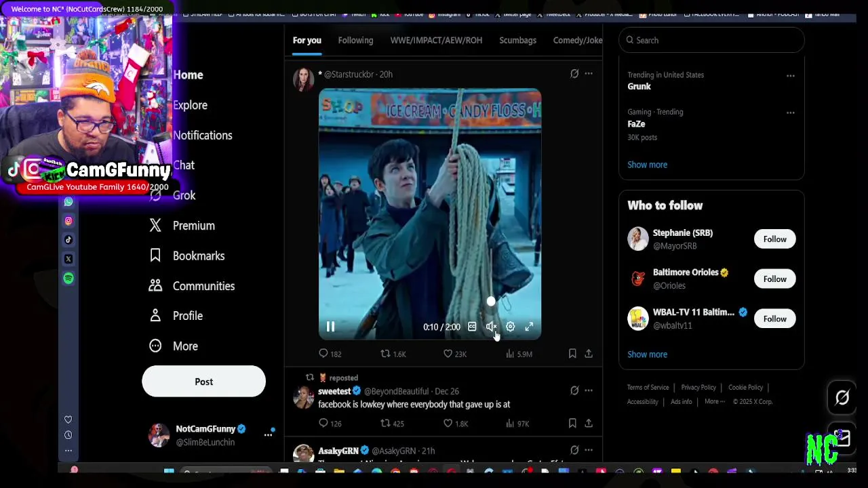This screenshot has width=868, height=488.
Task: Click the Post button
Action: [203, 382]
